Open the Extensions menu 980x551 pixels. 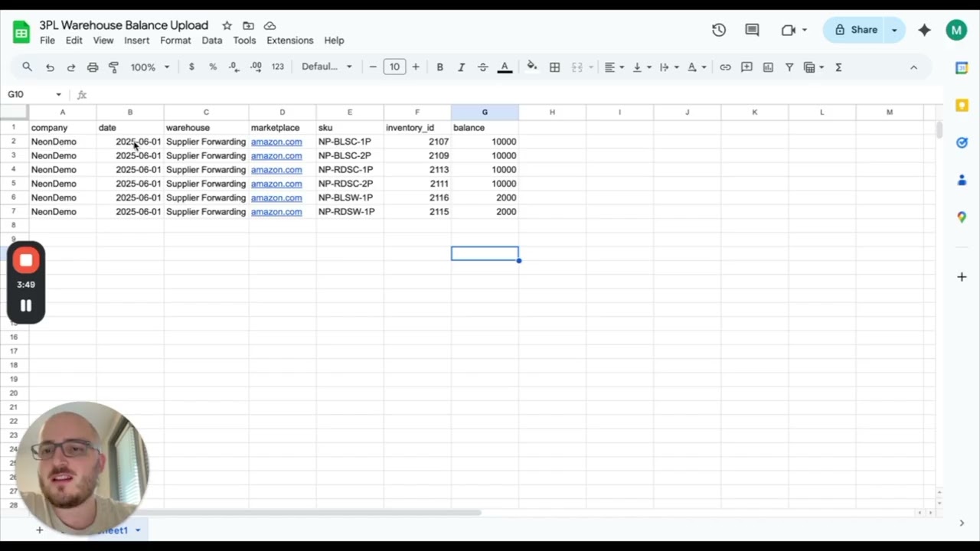(x=289, y=41)
